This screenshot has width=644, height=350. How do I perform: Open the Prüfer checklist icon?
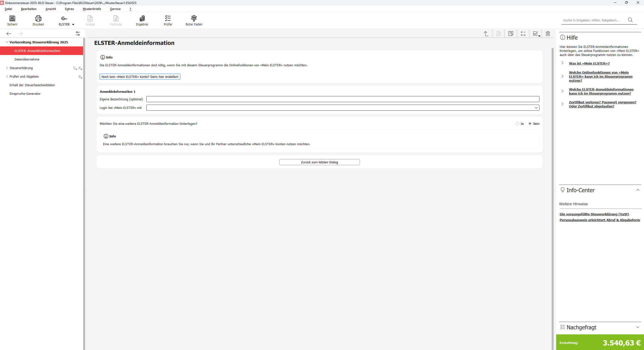168,18
